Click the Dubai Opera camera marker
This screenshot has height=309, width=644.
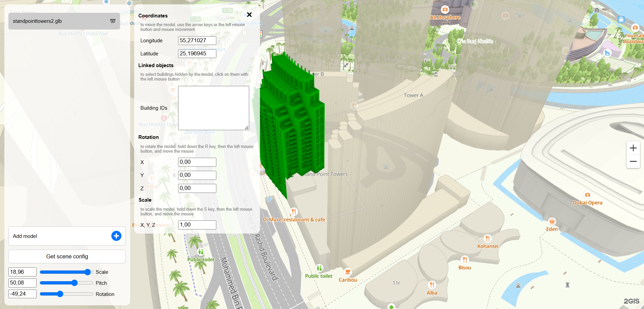pos(587,195)
